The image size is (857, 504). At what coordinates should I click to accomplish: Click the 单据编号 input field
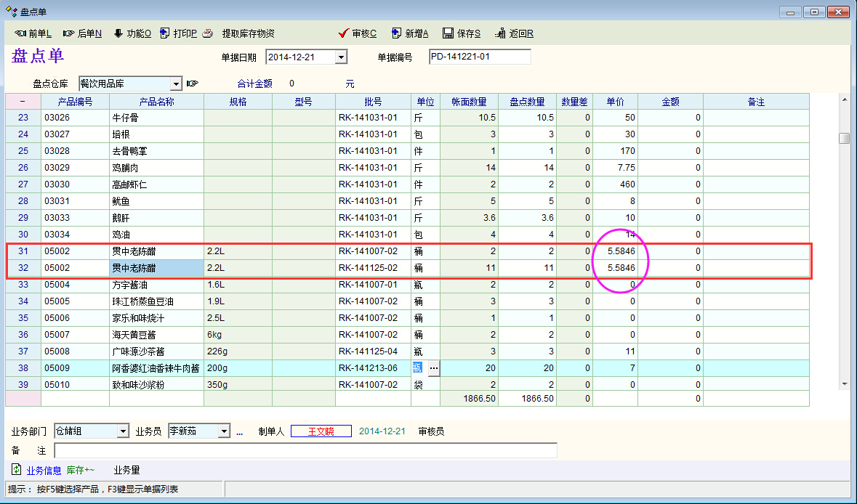pos(480,57)
